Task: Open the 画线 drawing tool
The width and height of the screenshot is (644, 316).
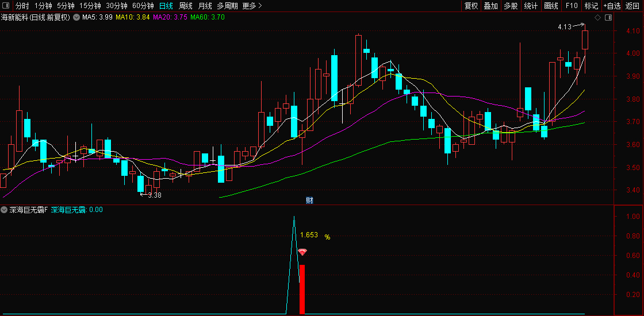Action: point(551,6)
